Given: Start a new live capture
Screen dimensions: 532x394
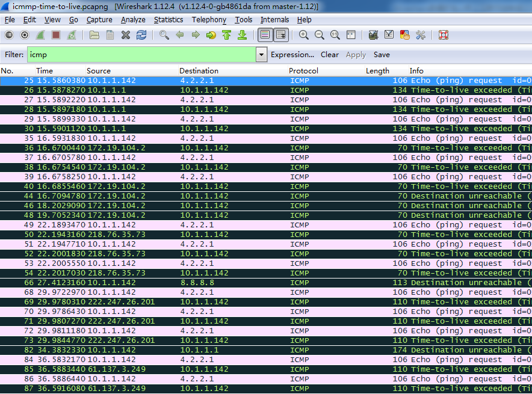Looking at the screenshot, I should [40, 35].
